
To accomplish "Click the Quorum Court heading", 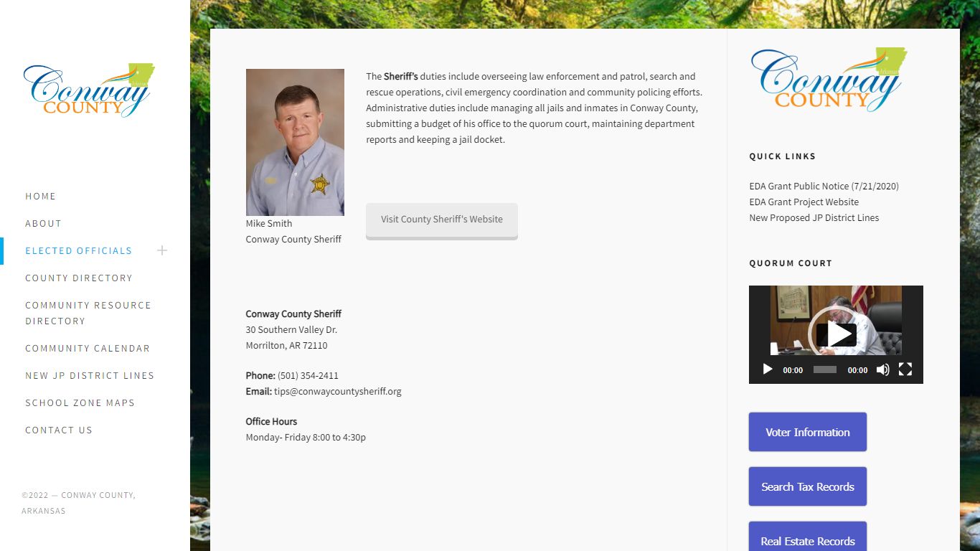I will click(x=791, y=263).
